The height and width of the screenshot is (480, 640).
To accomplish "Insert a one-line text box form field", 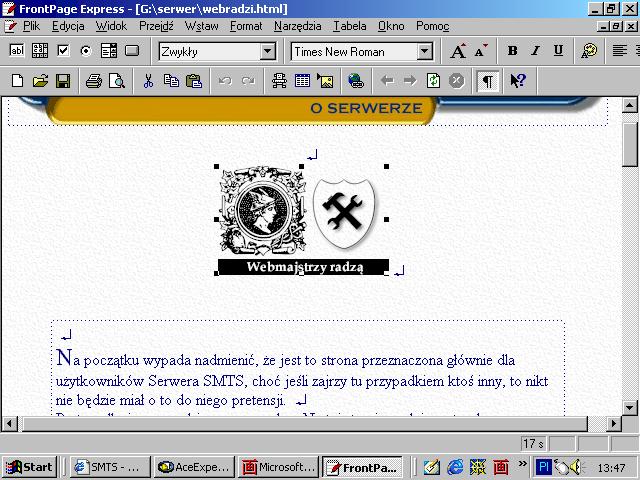I will [17, 51].
